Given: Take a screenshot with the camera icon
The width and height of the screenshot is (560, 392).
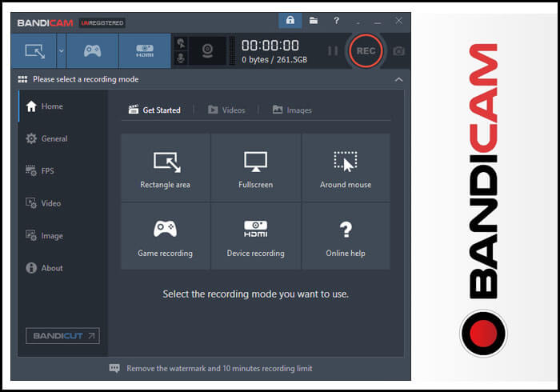Looking at the screenshot, I should (x=398, y=51).
